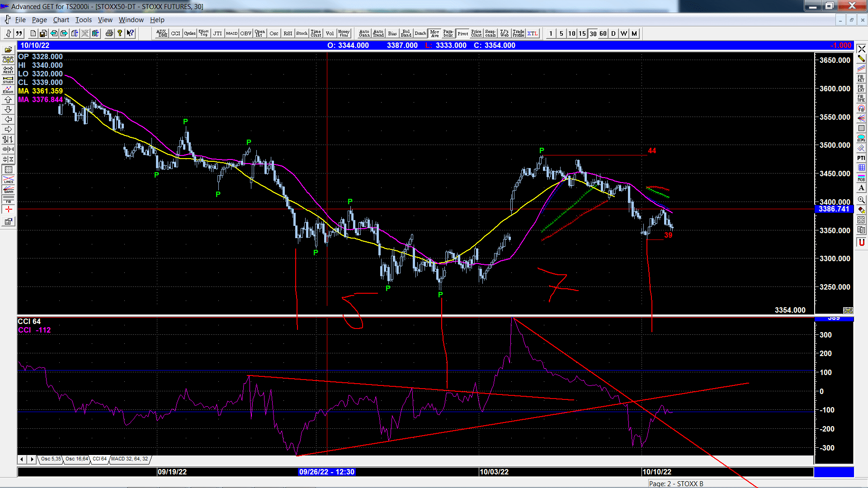Open the Chart menu

61,20
